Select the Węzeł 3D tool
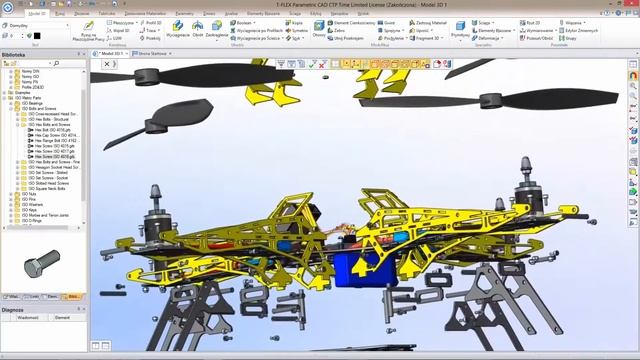Viewport: 640px width, 360px height. 118,31
